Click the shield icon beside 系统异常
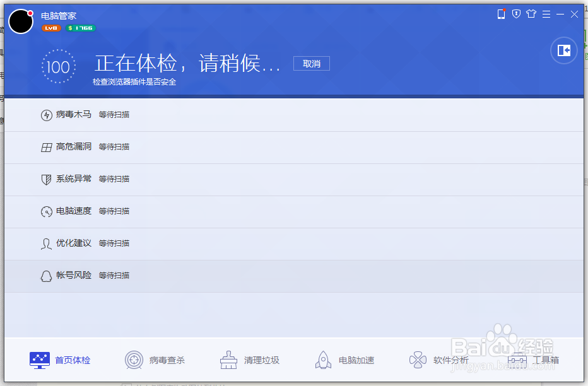 [x=46, y=178]
